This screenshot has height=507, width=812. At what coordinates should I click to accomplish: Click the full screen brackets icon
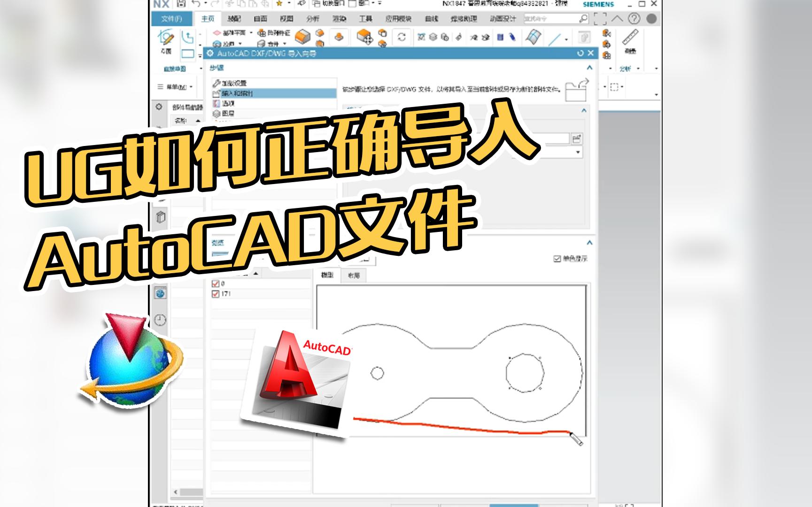click(600, 19)
